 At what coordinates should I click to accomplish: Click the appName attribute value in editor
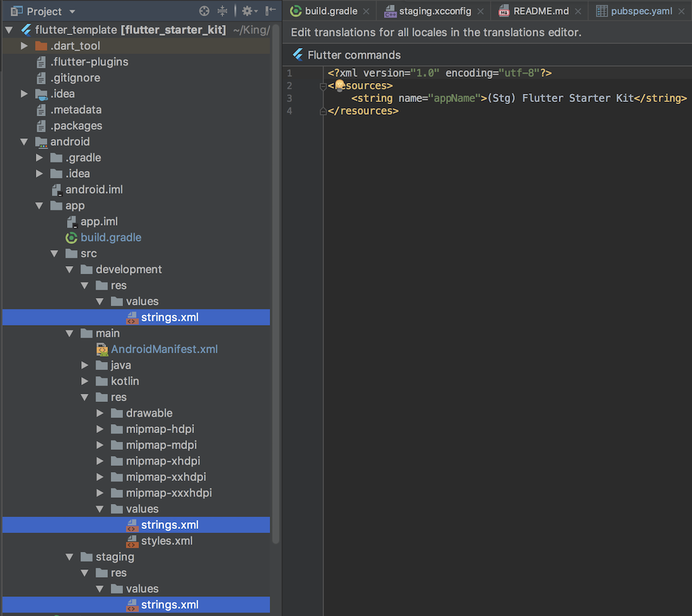[x=455, y=98]
